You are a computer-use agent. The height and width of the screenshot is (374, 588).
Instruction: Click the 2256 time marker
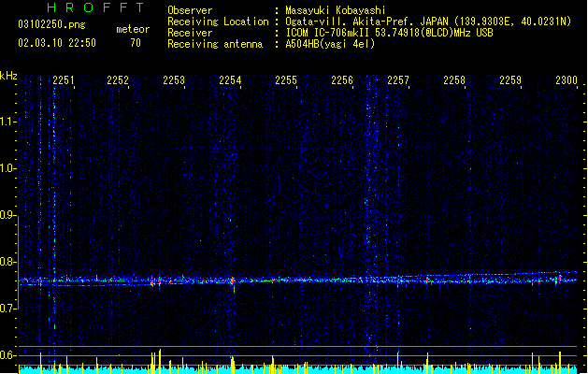[342, 80]
